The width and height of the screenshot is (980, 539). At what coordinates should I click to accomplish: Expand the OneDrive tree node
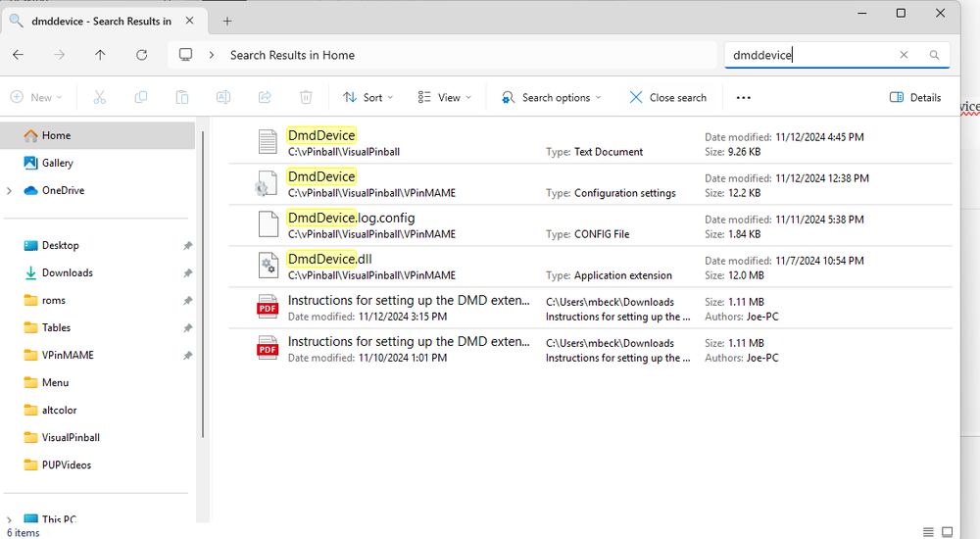point(10,191)
